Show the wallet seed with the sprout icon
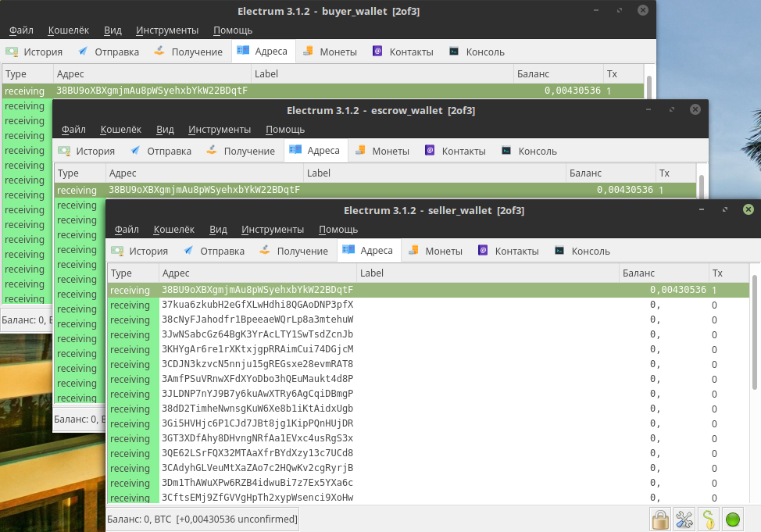 point(709,520)
